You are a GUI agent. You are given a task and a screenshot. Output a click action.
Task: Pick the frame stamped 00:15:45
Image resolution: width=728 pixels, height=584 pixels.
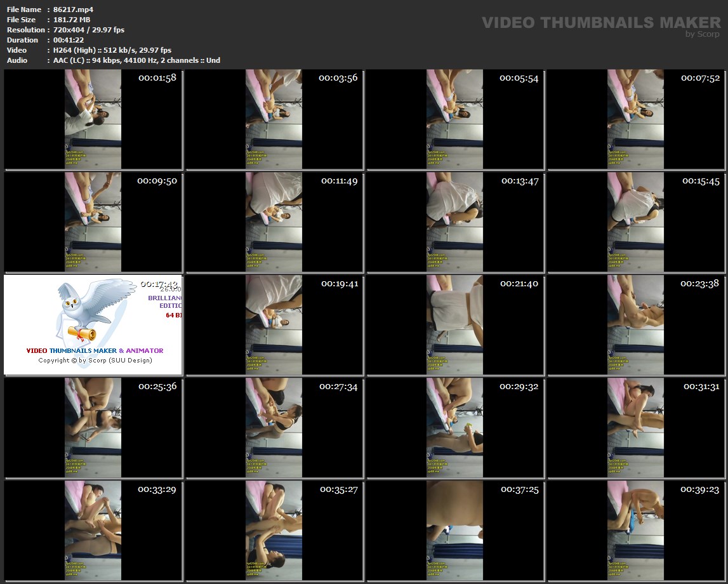tap(636, 222)
